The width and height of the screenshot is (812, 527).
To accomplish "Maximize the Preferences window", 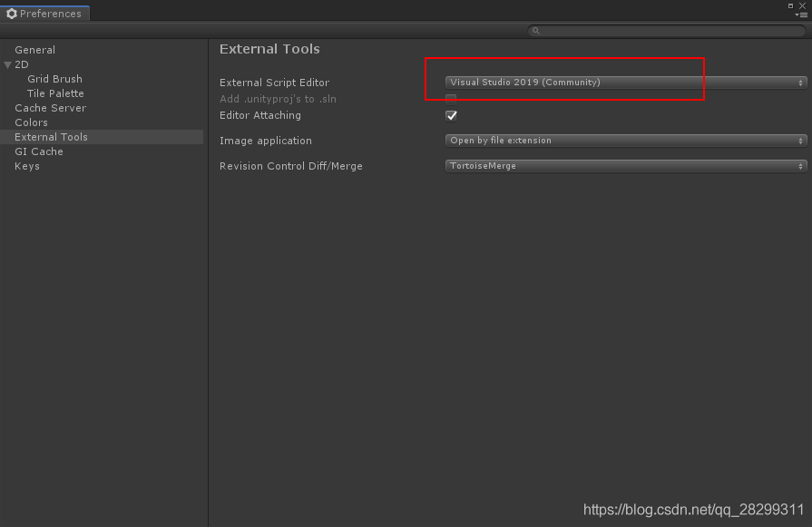I will coord(790,5).
